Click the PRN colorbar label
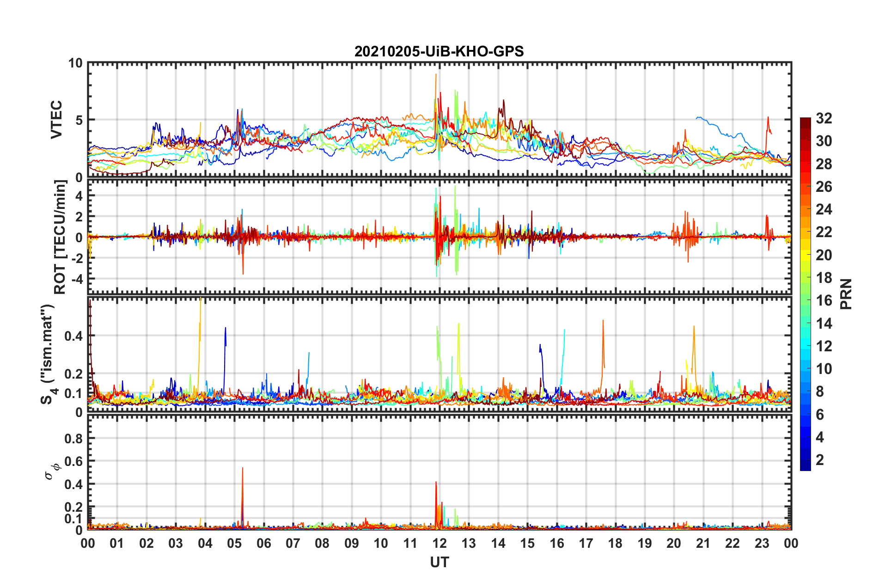 tap(846, 294)
